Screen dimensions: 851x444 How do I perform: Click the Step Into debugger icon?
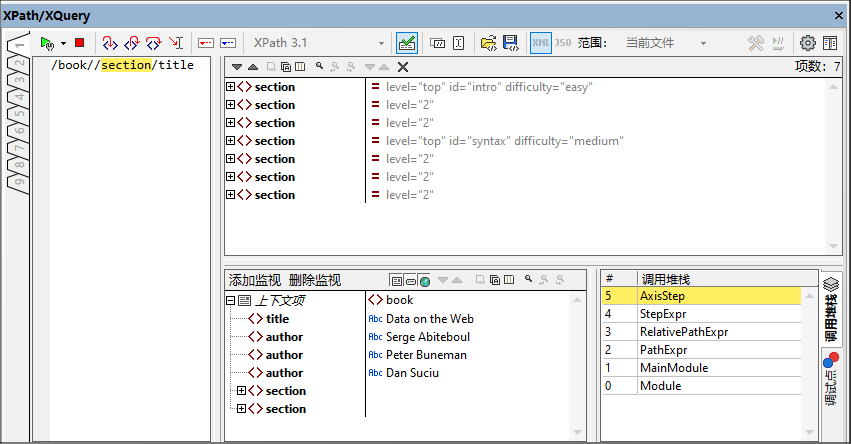coord(110,43)
